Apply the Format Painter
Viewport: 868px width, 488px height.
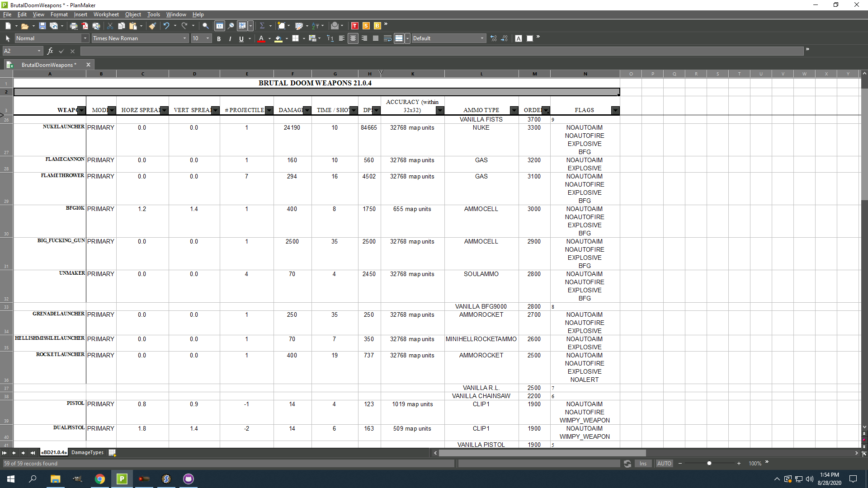click(x=152, y=26)
